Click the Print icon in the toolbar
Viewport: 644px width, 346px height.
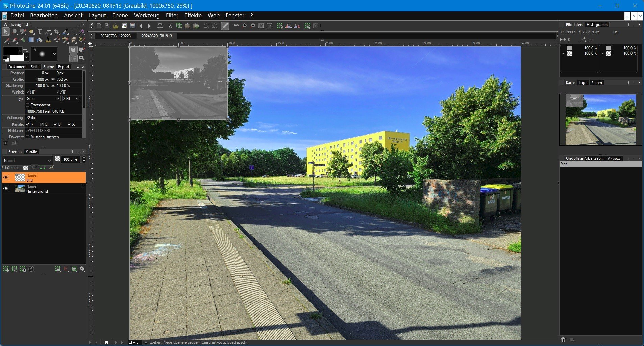(160, 26)
